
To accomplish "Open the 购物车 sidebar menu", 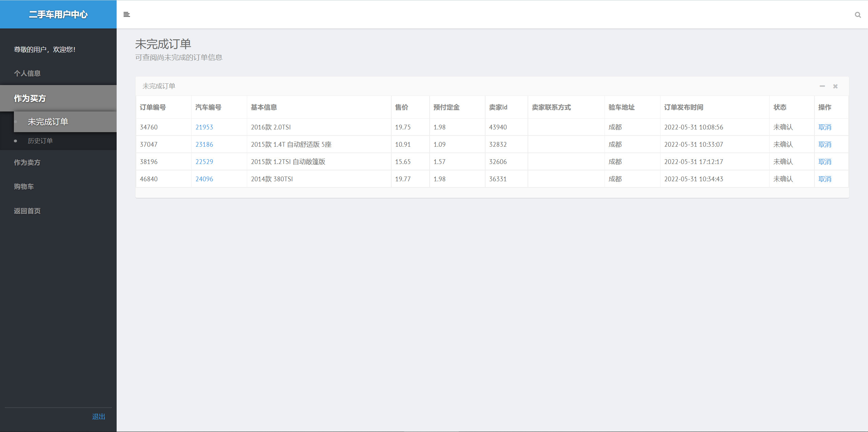I will (x=24, y=186).
